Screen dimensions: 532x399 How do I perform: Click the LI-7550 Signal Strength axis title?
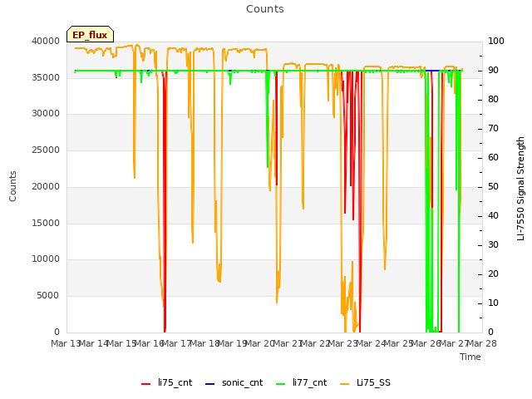coord(520,189)
